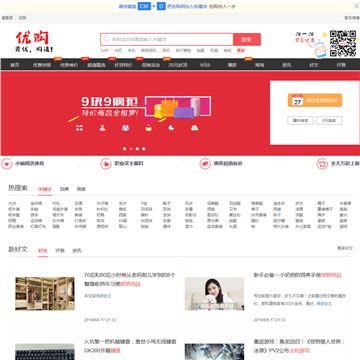Screen dimensions: 360x360
Task: Click the dress icon on the red banner
Action: point(102,128)
